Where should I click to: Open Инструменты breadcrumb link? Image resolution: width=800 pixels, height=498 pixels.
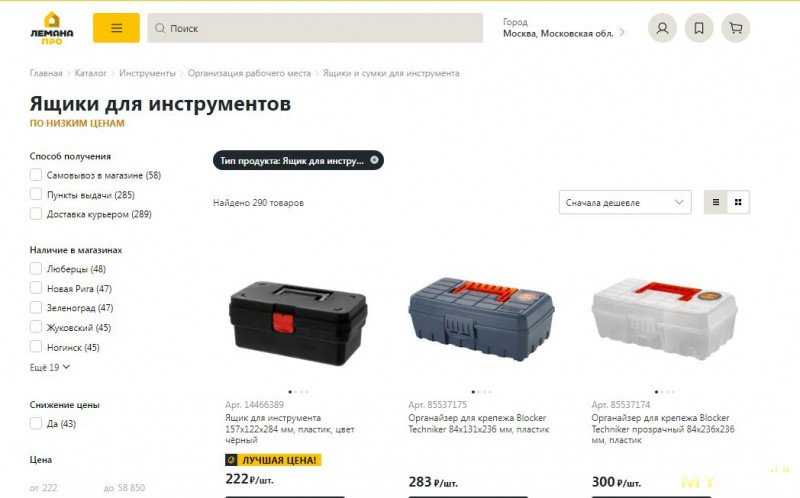(x=147, y=73)
